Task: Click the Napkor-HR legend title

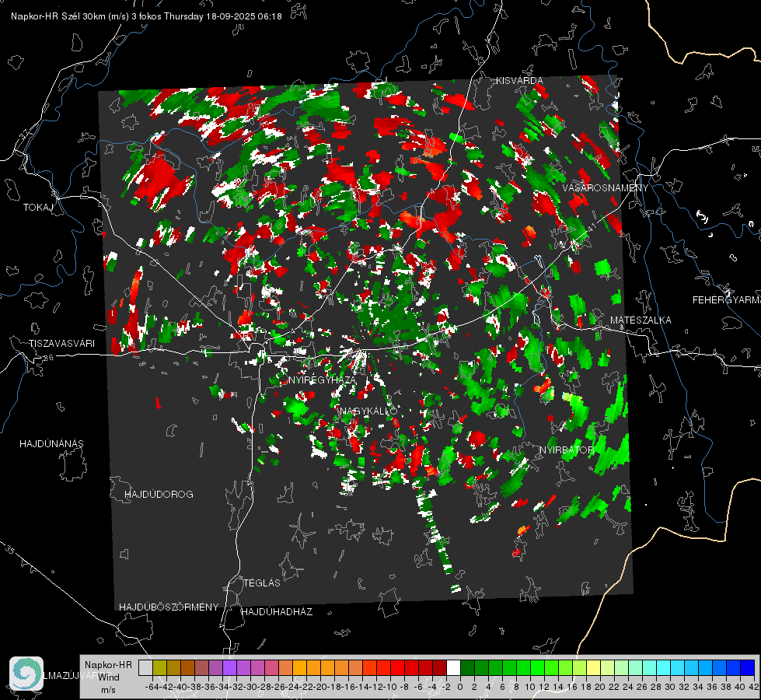Action: click(x=108, y=665)
